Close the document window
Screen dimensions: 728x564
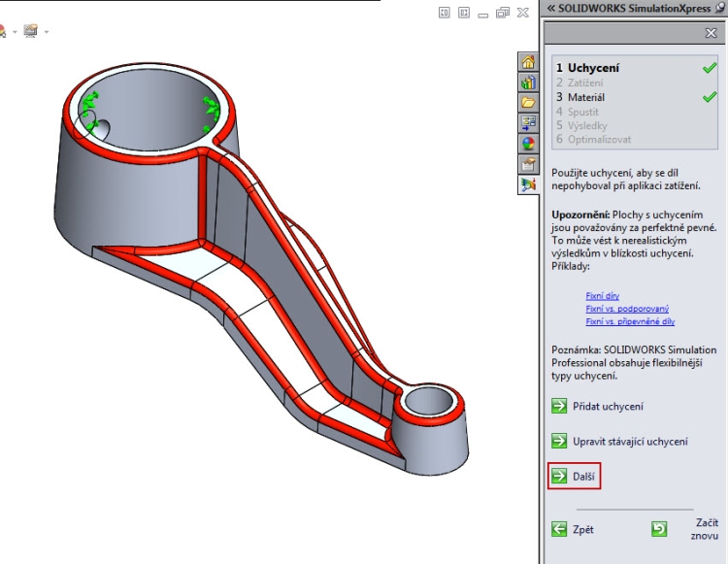point(523,13)
